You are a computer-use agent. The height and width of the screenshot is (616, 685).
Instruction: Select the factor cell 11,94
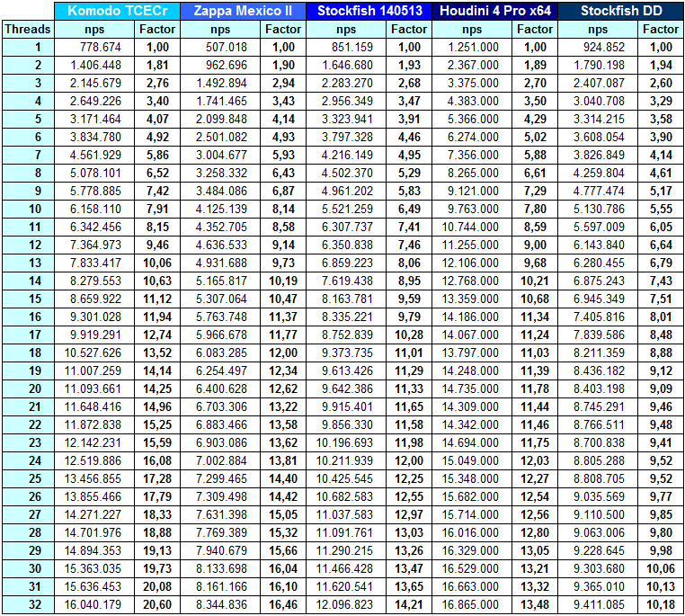coord(157,317)
